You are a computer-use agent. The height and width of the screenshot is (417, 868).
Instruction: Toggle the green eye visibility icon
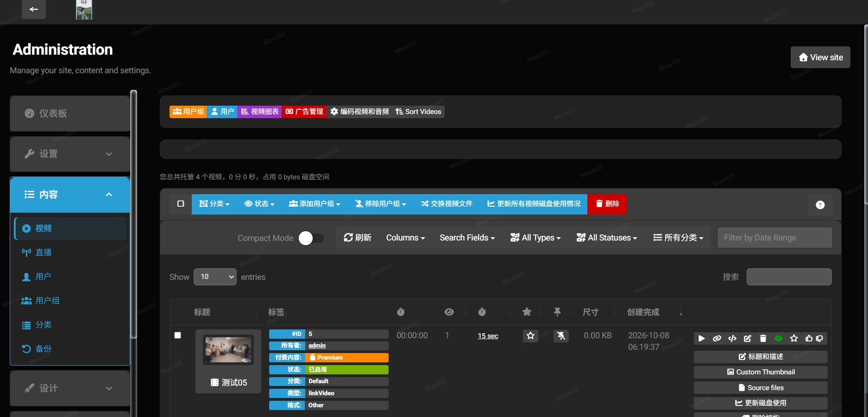coord(779,339)
